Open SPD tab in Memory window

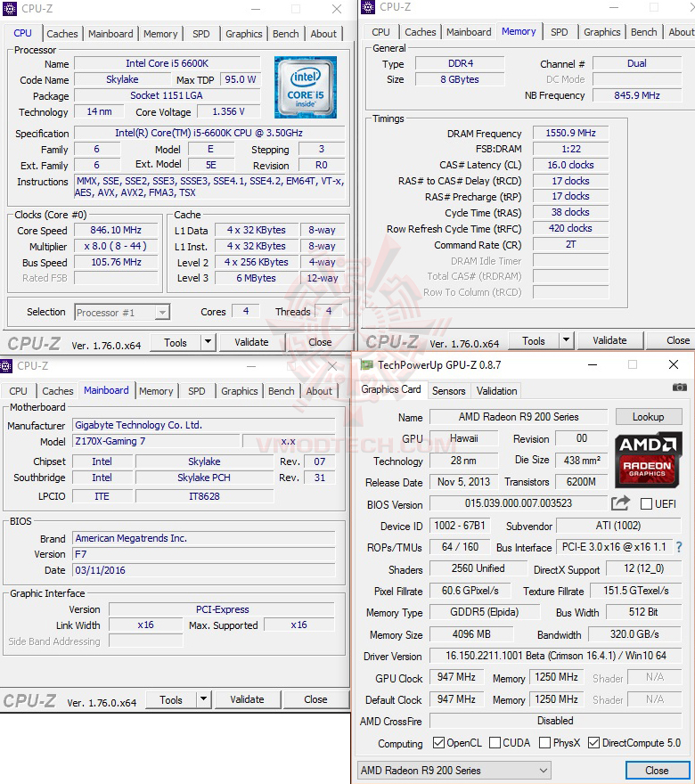559,32
